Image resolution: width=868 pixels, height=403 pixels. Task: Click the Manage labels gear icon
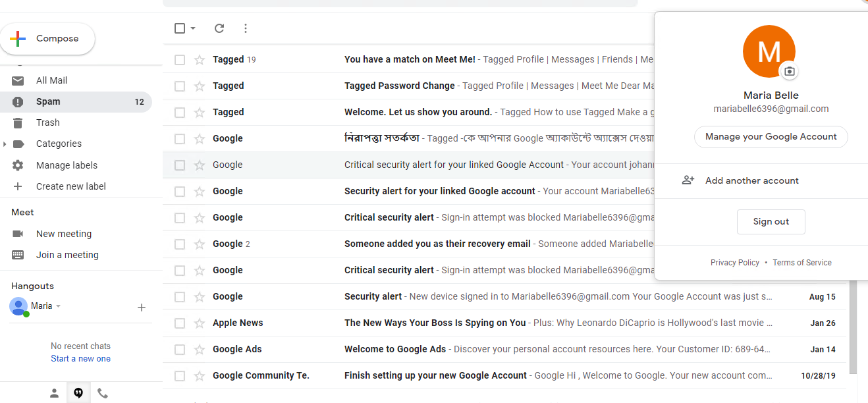18,165
